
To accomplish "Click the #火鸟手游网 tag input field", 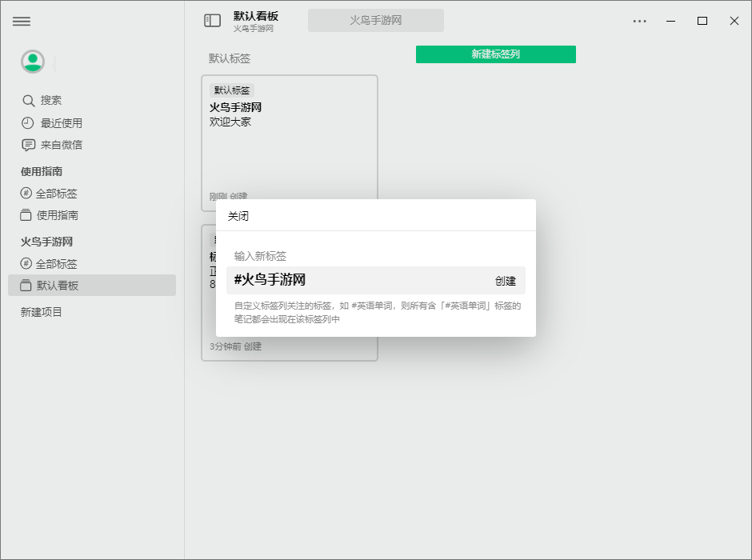I will click(376, 280).
